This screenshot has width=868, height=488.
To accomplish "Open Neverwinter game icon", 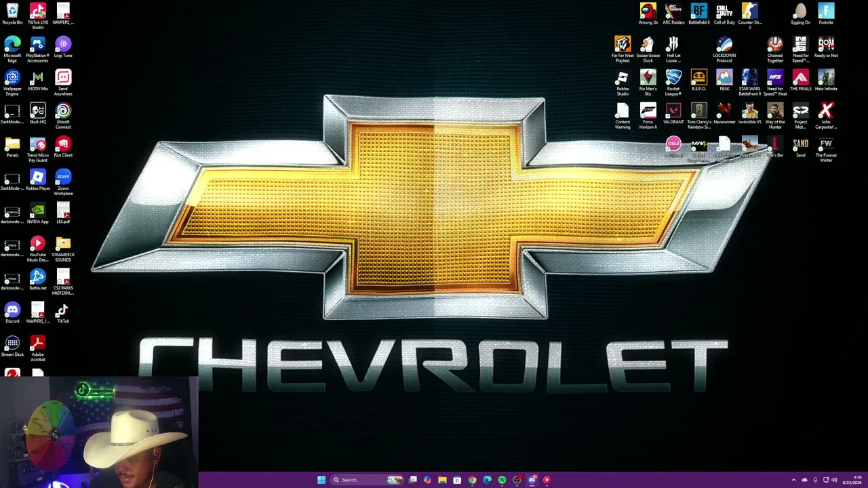I will (724, 113).
